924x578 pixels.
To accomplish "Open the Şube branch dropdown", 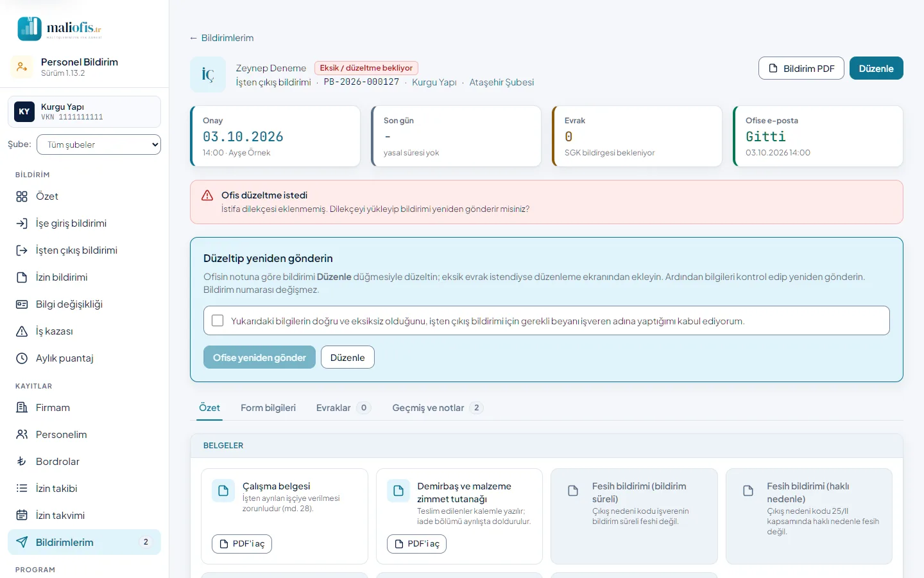I will [x=99, y=144].
